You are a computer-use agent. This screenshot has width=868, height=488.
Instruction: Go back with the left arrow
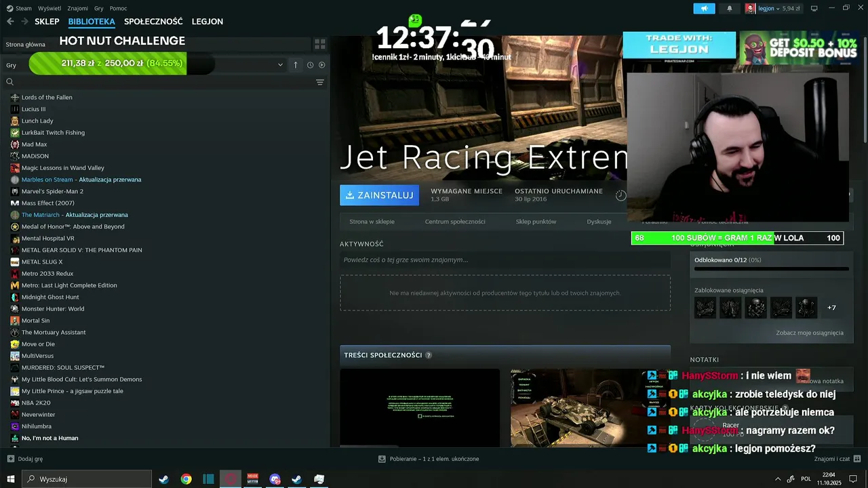(10, 22)
